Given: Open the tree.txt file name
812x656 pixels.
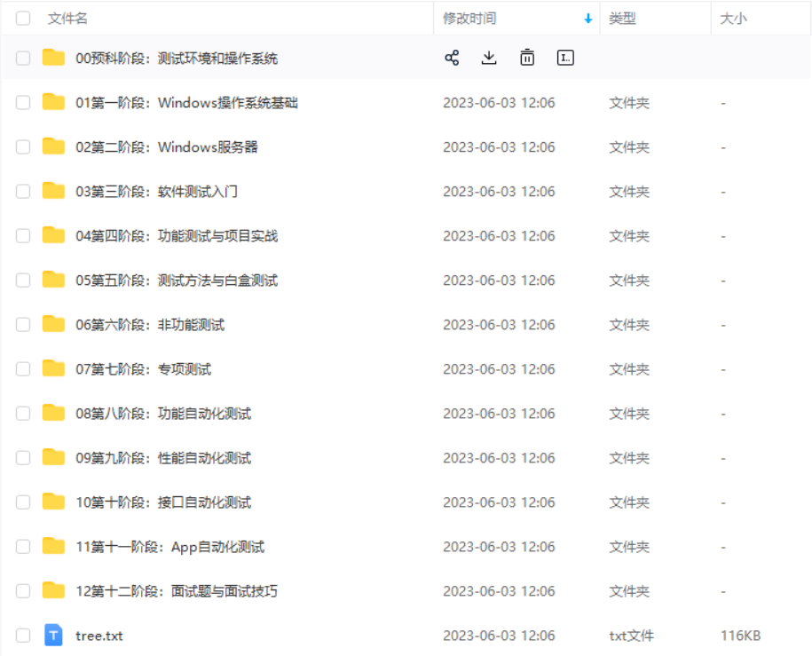Looking at the screenshot, I should pos(99,636).
